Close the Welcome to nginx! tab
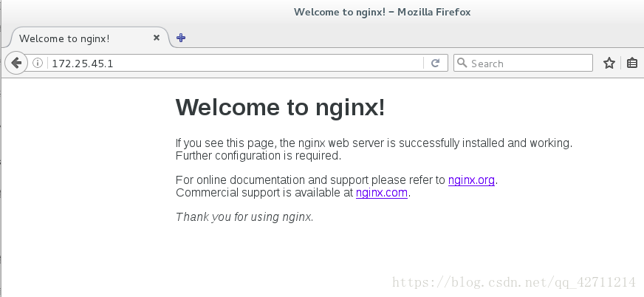This screenshot has width=644, height=297. [157, 38]
